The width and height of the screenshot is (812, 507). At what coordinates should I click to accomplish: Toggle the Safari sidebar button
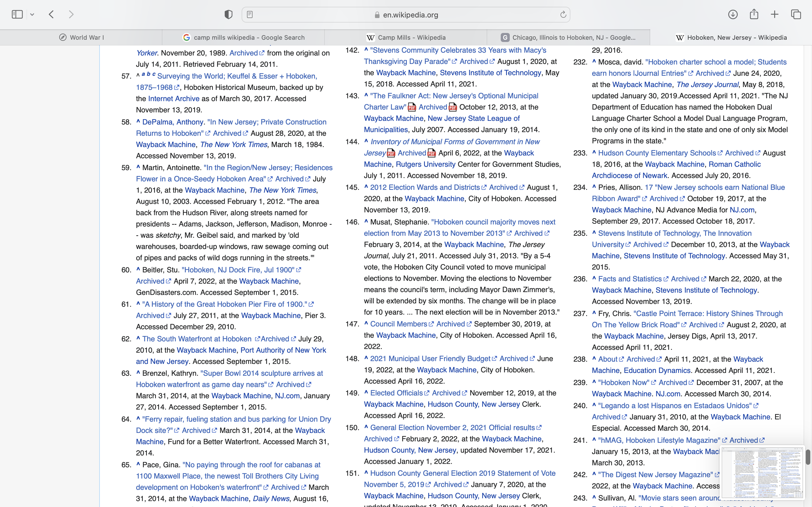pyautogui.click(x=17, y=14)
